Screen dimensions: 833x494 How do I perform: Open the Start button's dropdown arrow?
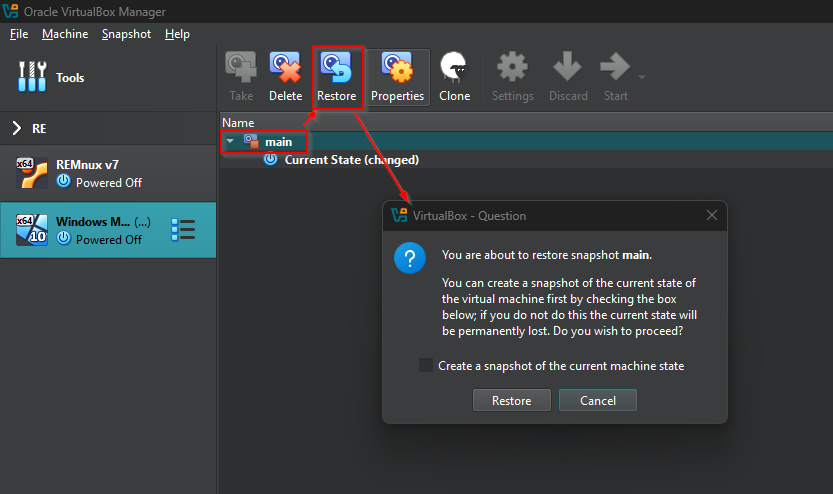click(642, 78)
